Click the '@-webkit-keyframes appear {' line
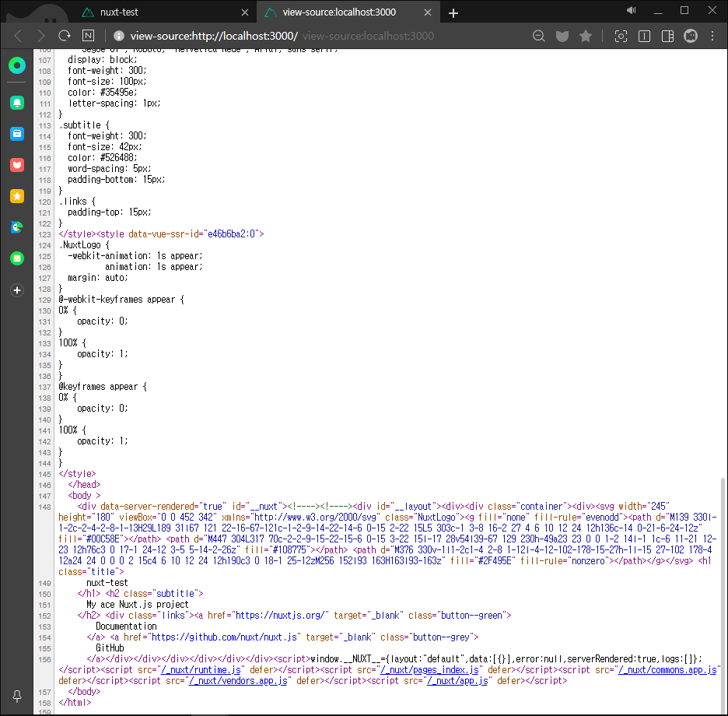 pos(121,299)
